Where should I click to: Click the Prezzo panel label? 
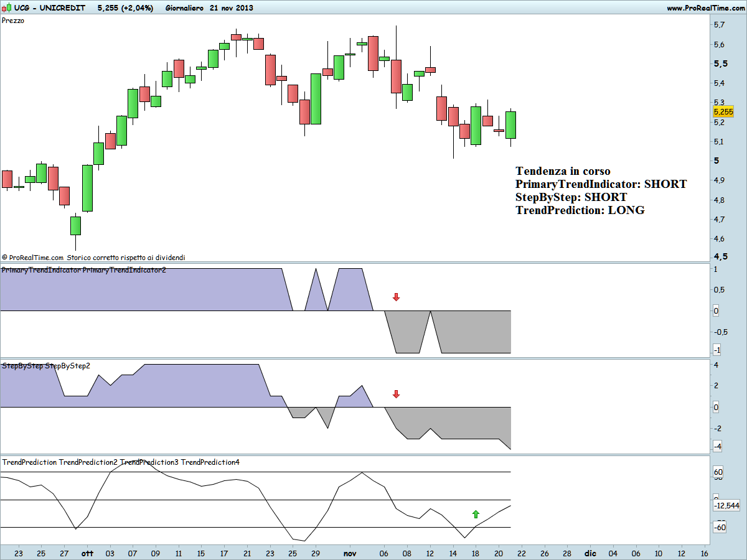pyautogui.click(x=13, y=21)
